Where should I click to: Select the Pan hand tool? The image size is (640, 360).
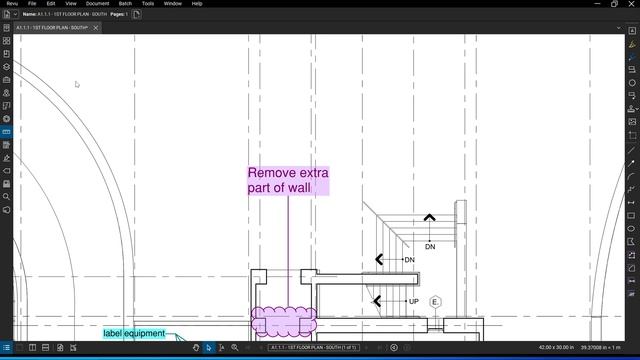click(196, 348)
